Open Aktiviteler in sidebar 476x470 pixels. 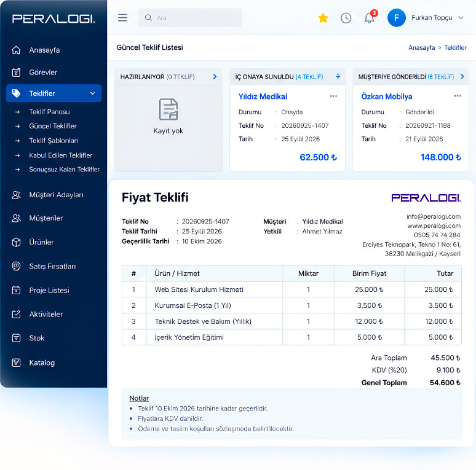46,314
